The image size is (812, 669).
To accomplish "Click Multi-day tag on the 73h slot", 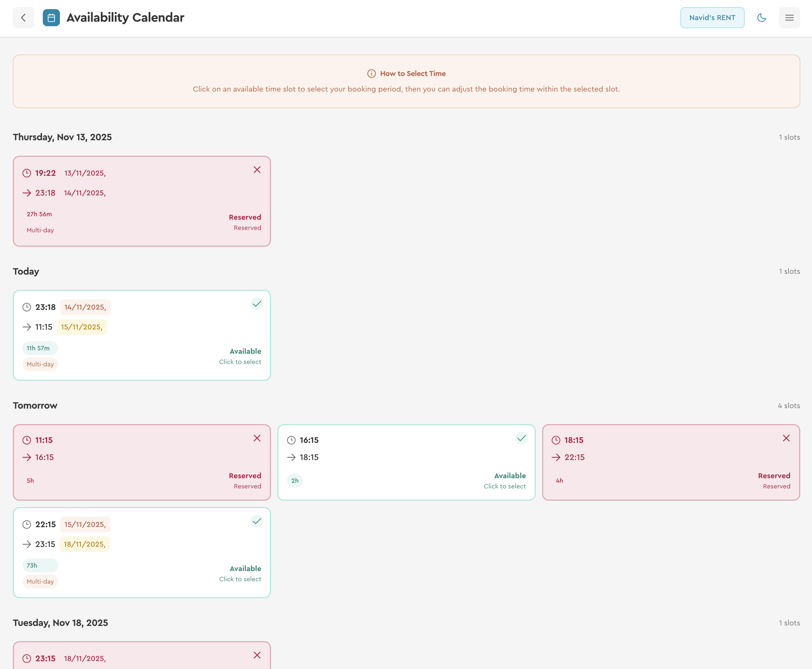I will pyautogui.click(x=40, y=581).
